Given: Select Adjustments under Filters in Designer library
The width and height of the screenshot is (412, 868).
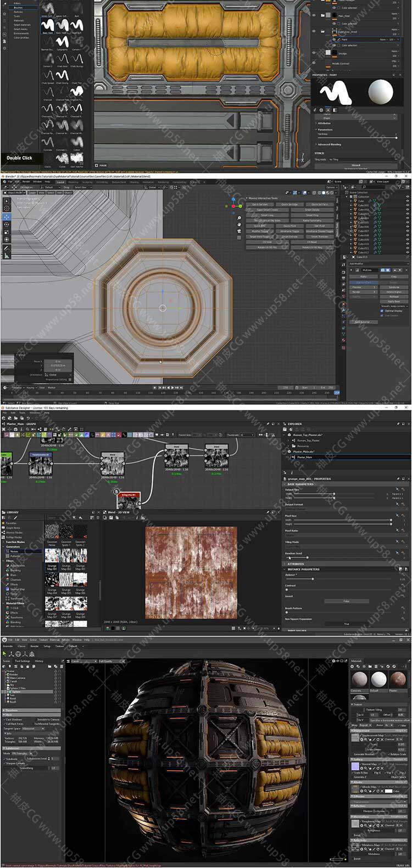Looking at the screenshot, I should coord(18,565).
